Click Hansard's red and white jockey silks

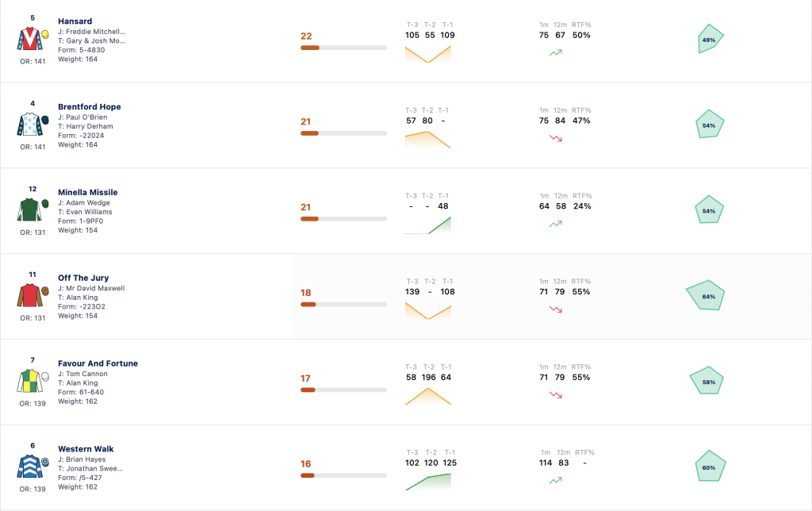click(33, 39)
